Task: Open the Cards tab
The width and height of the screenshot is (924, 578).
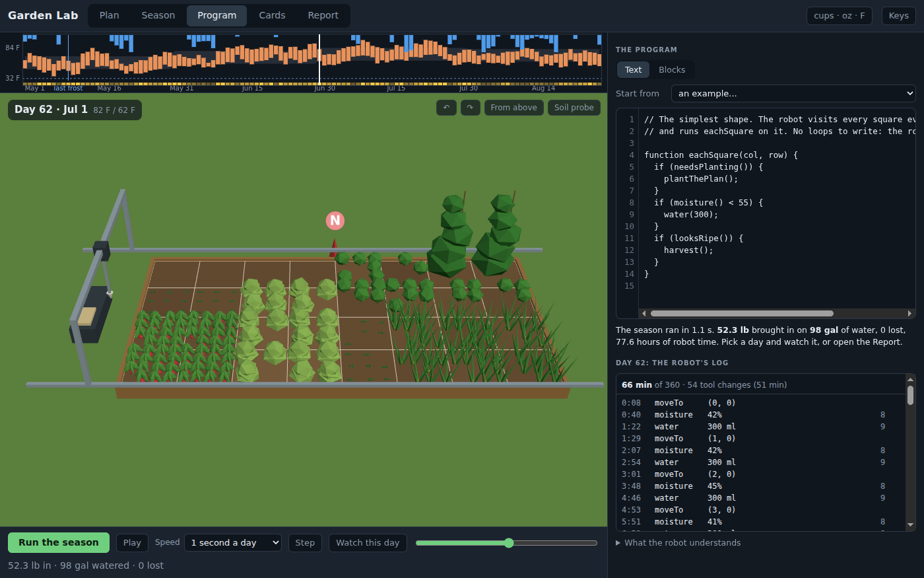Action: pyautogui.click(x=272, y=15)
